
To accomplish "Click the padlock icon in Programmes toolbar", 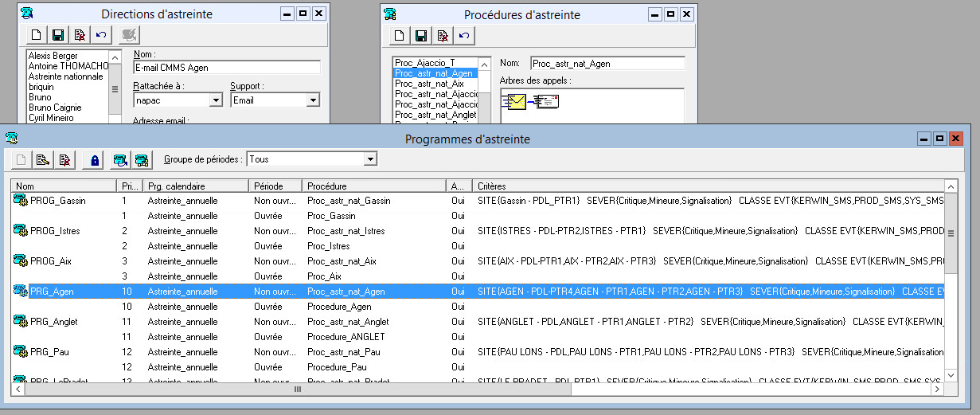I will (x=96, y=160).
